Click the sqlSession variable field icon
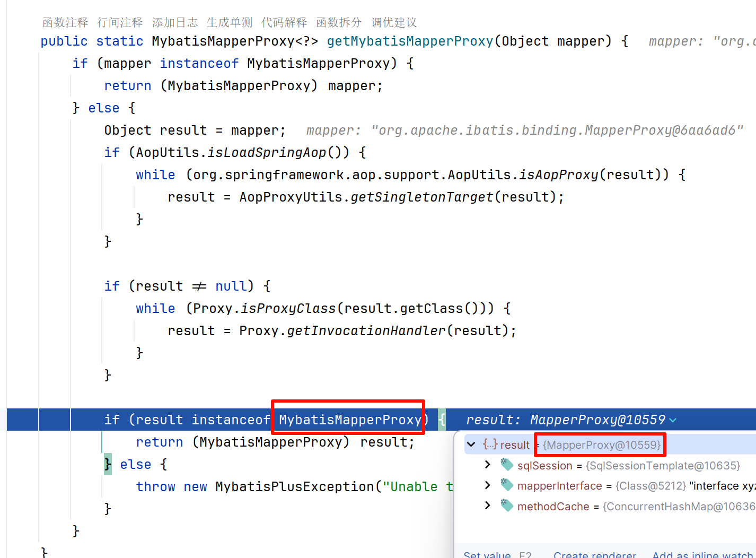 click(506, 465)
